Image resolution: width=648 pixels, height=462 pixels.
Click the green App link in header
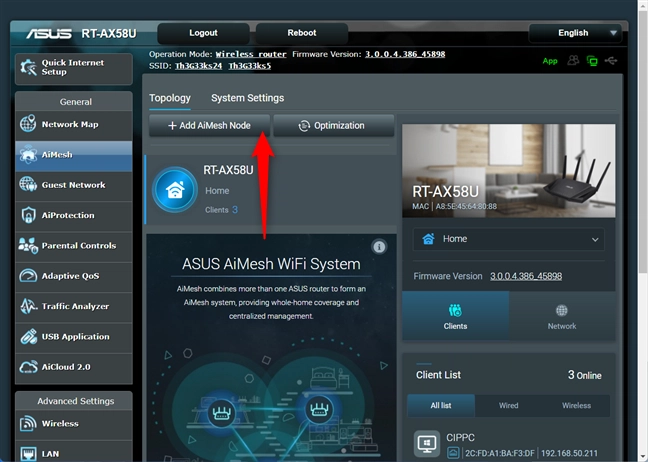click(x=550, y=61)
